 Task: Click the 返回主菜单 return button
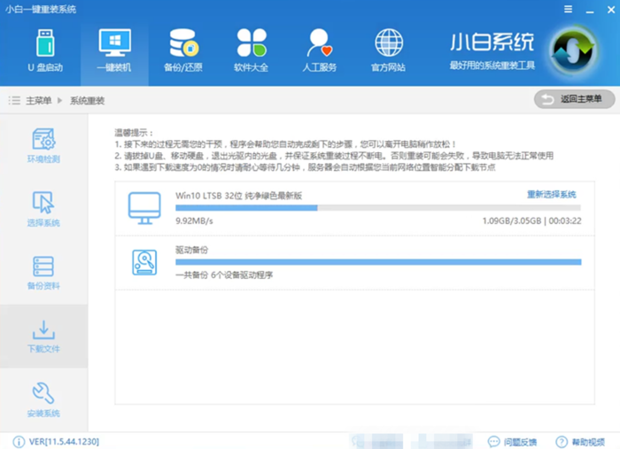(574, 99)
